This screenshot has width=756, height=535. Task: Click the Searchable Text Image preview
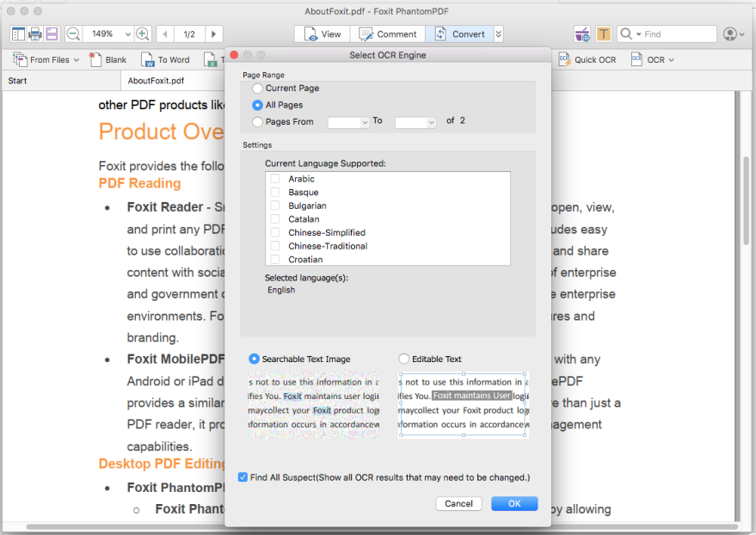click(314, 405)
